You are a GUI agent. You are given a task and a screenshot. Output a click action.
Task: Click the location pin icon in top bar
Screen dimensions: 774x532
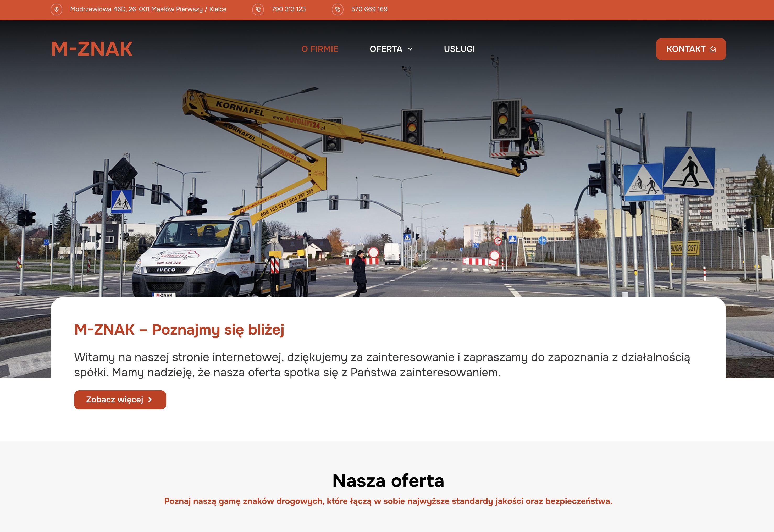(x=56, y=9)
